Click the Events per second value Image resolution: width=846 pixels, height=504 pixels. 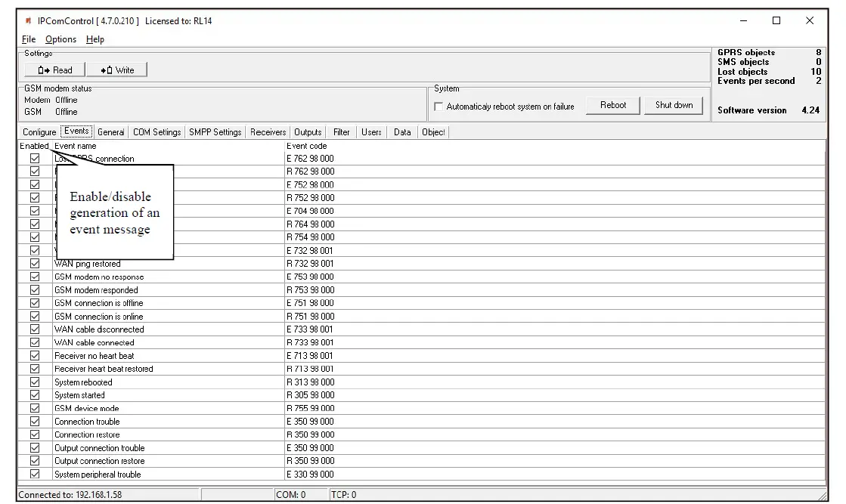coord(819,81)
